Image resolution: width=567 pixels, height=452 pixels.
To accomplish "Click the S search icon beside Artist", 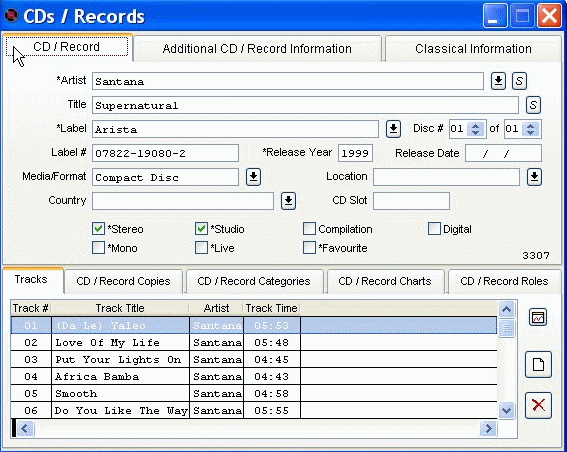I will [x=519, y=81].
